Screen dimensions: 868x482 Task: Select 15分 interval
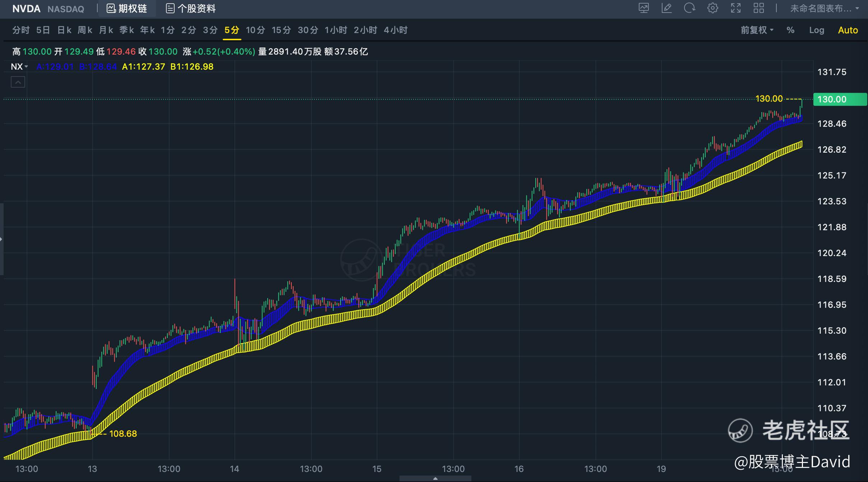pos(281,30)
